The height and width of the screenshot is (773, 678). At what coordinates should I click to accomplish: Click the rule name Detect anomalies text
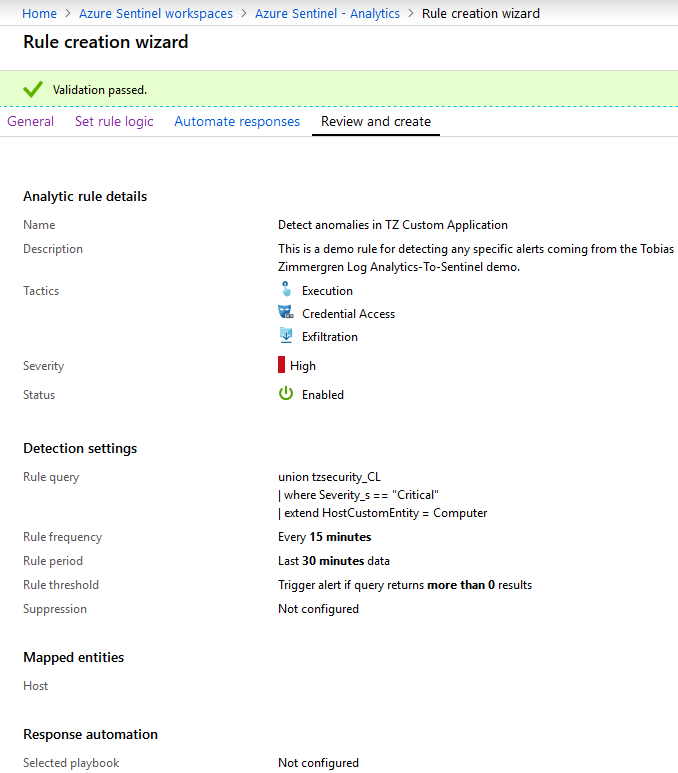point(392,225)
